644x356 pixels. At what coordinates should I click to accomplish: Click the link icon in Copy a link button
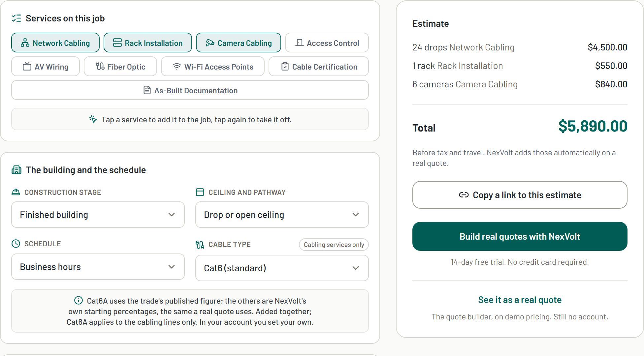464,195
